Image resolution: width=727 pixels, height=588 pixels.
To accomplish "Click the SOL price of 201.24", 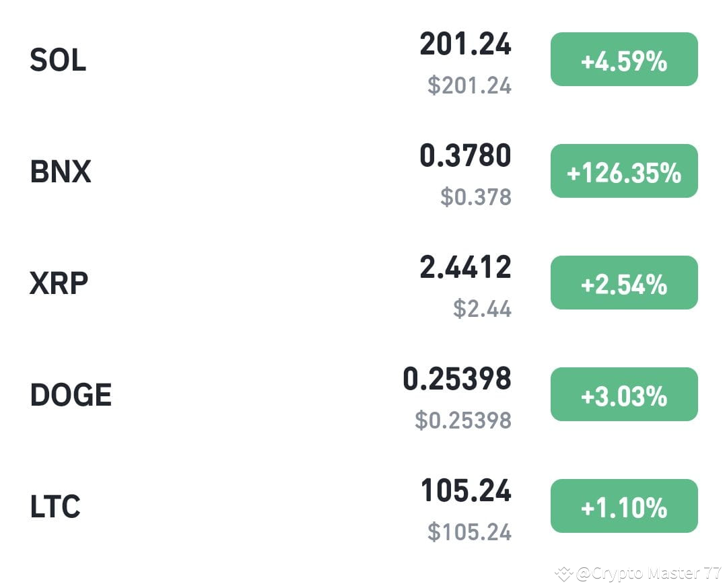I will click(465, 46).
